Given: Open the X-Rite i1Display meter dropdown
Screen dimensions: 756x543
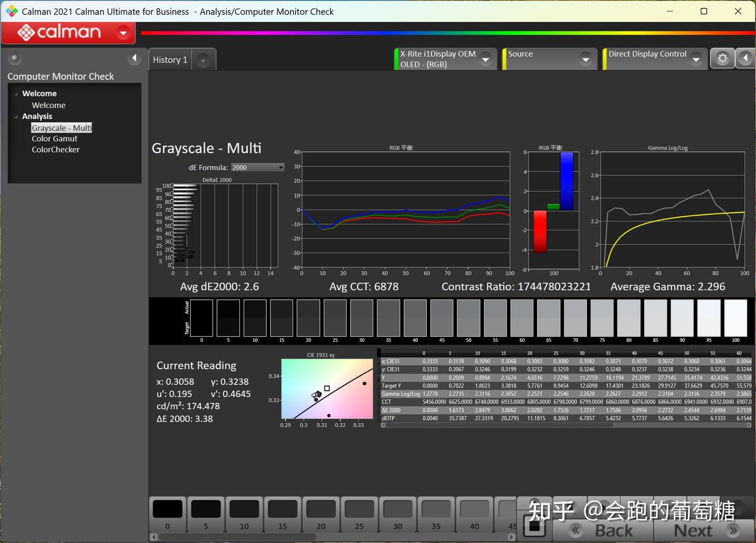Looking at the screenshot, I should coord(486,59).
